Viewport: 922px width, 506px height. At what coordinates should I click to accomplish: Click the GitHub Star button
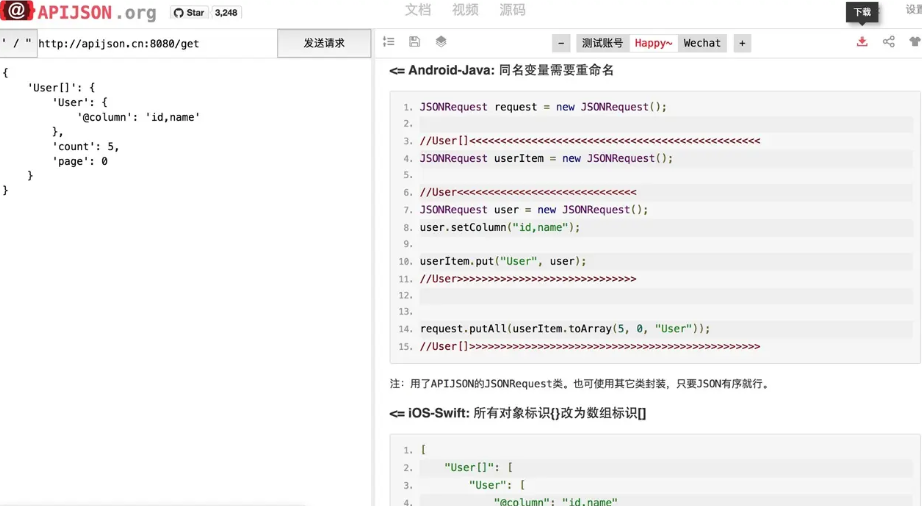[189, 12]
